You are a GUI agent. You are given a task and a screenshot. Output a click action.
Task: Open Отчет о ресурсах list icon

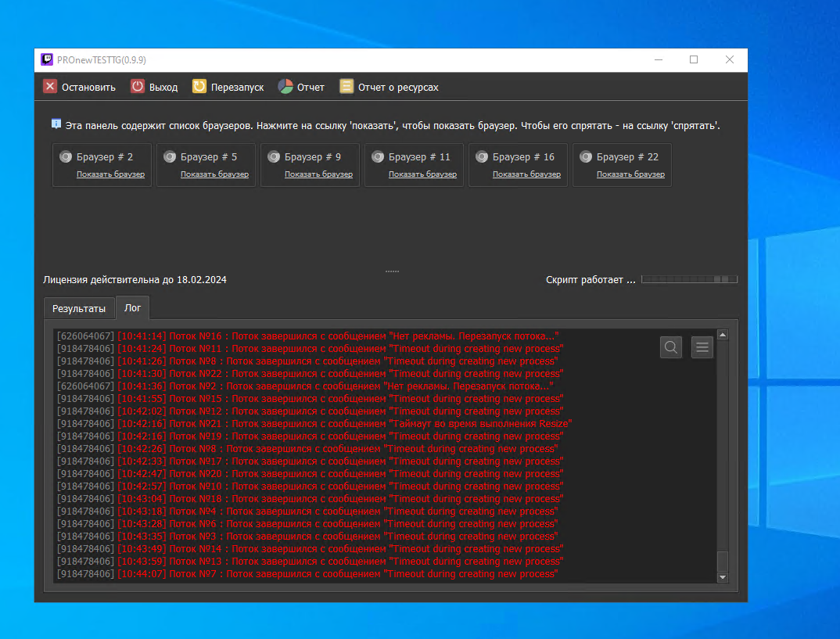tap(346, 87)
